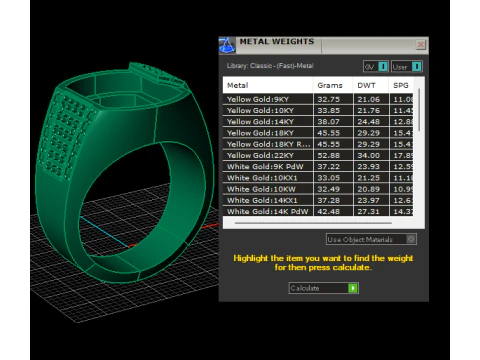Sort by the Grams column header
480x360 pixels.
click(333, 85)
